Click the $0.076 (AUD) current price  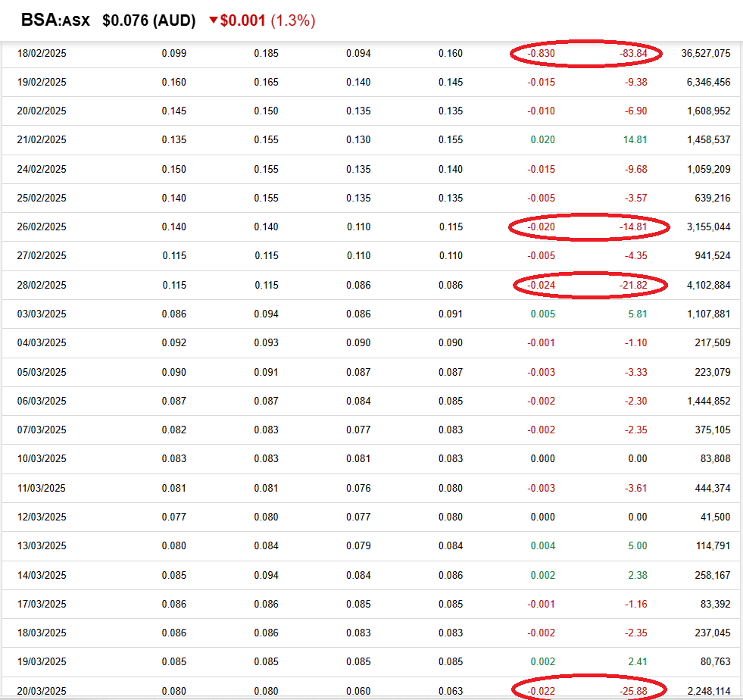click(149, 20)
